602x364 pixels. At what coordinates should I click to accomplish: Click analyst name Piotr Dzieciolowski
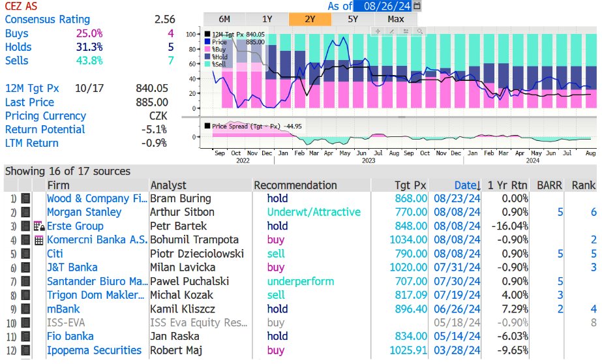197,254
